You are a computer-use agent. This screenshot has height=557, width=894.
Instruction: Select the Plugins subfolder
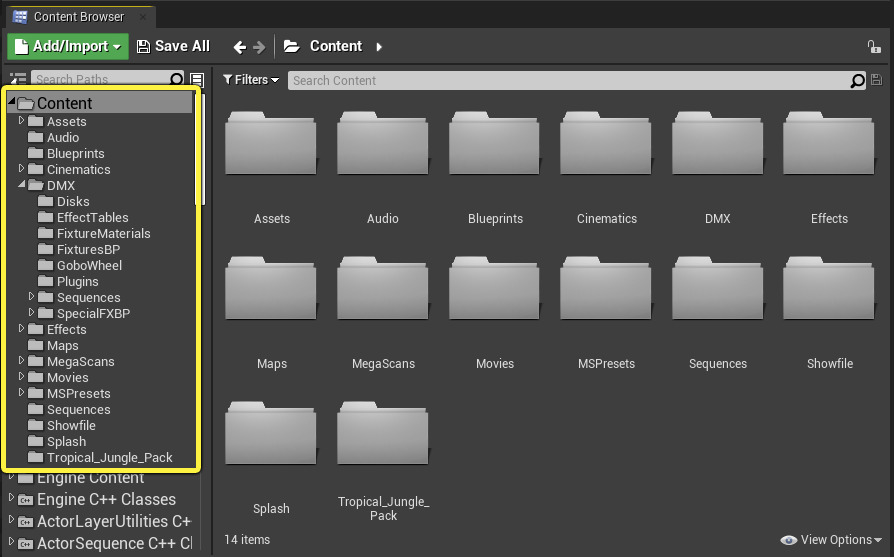(78, 281)
